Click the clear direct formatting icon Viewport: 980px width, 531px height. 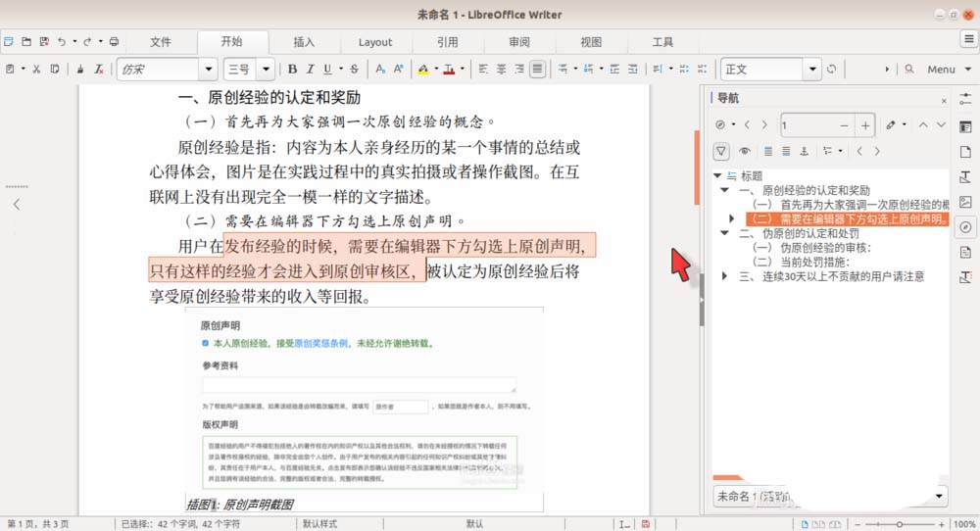[x=98, y=70]
